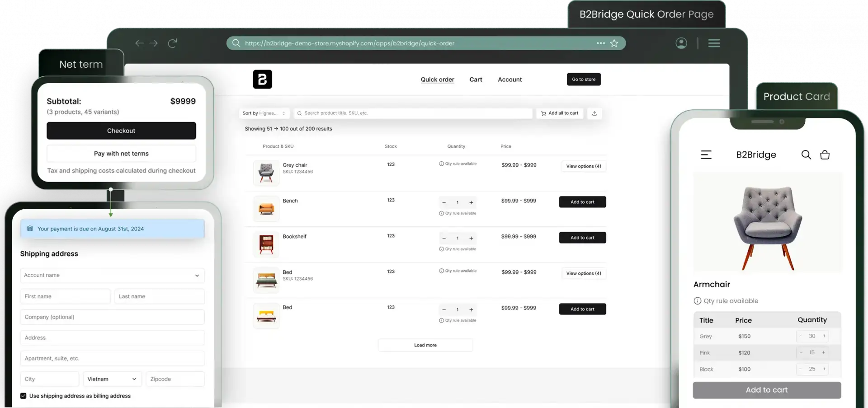Decrease Bench quantity with the minus button
Screen dimensions: 868x408
(x=444, y=202)
